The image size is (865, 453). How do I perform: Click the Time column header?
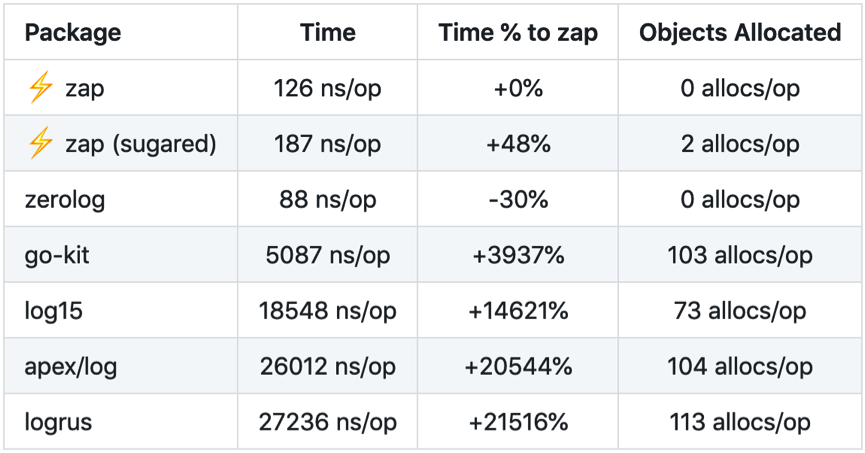(x=327, y=32)
